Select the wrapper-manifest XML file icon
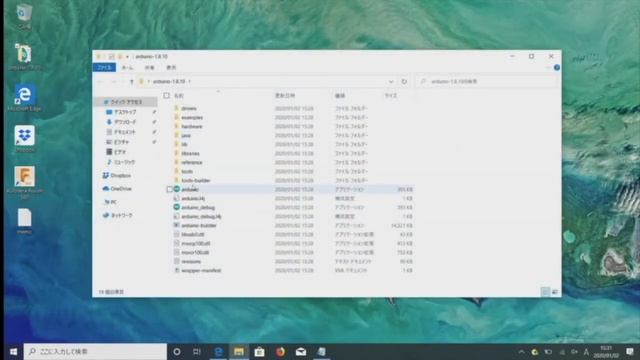 pyautogui.click(x=177, y=270)
